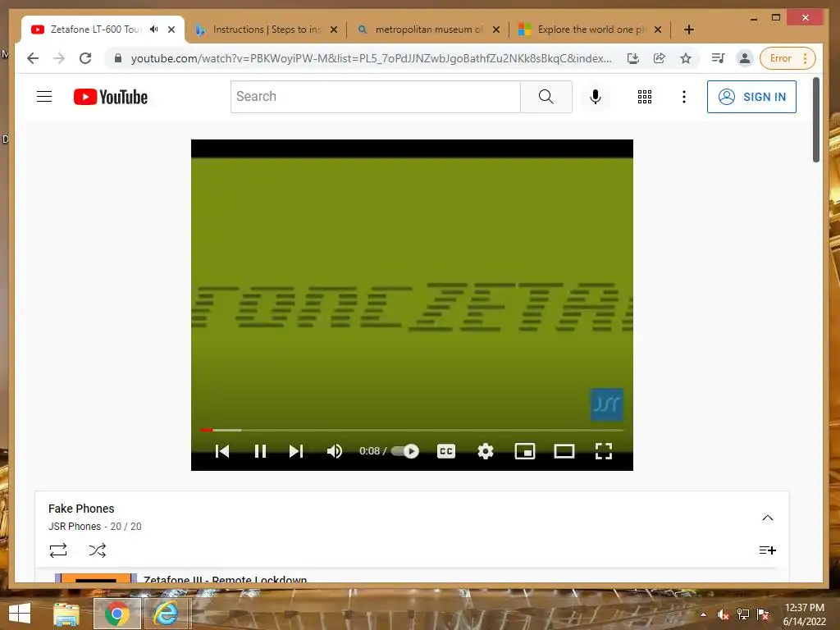Screen dimensions: 840x630
Task: Mute the video player volume
Action: 335,451
